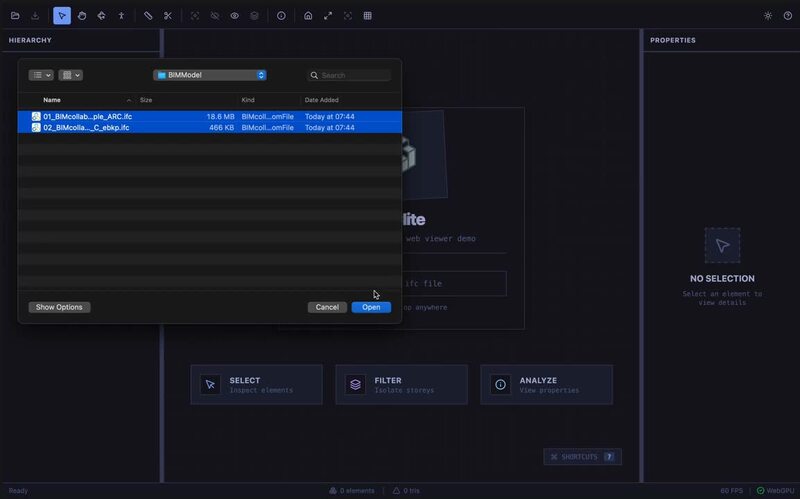Click the isolate selection icon in toolbar
The height and width of the screenshot is (499, 800).
[x=195, y=16]
